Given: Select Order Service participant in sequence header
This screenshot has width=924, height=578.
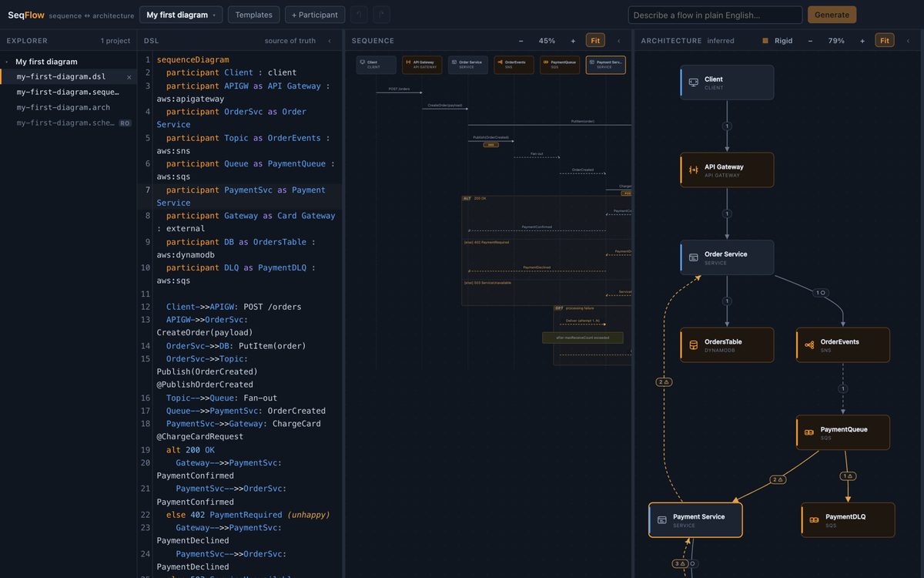Looking at the screenshot, I should pos(468,65).
